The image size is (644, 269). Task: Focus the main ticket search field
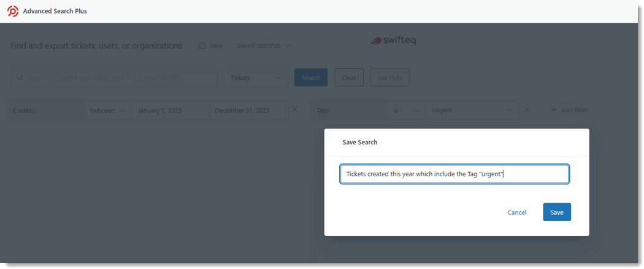pos(114,77)
